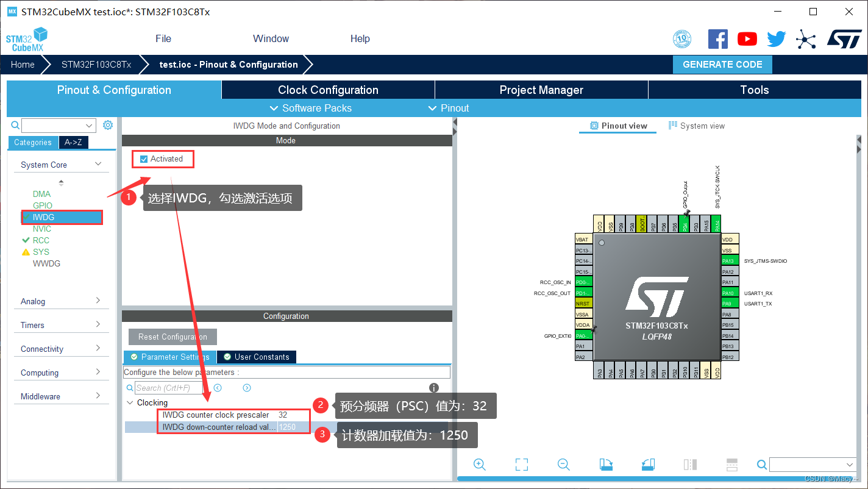Open the Help menu
868x489 pixels.
click(360, 38)
